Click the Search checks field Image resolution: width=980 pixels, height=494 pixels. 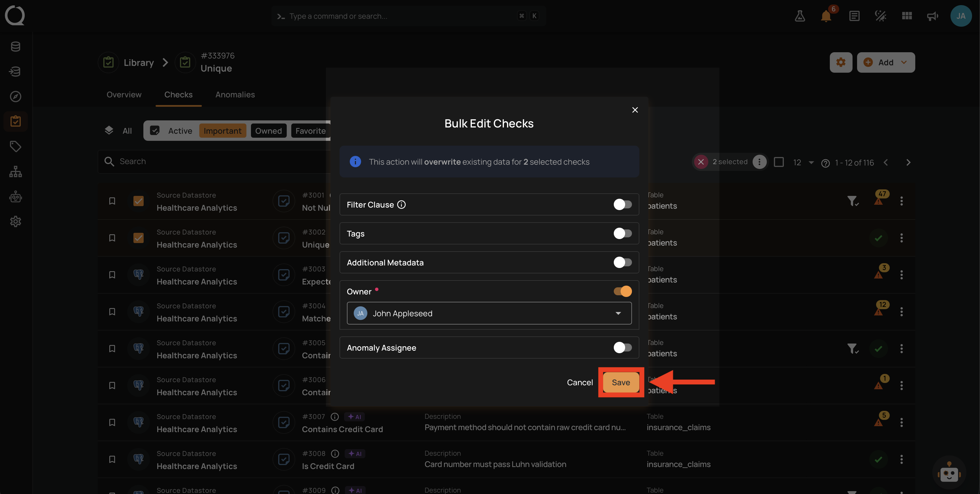(x=214, y=162)
